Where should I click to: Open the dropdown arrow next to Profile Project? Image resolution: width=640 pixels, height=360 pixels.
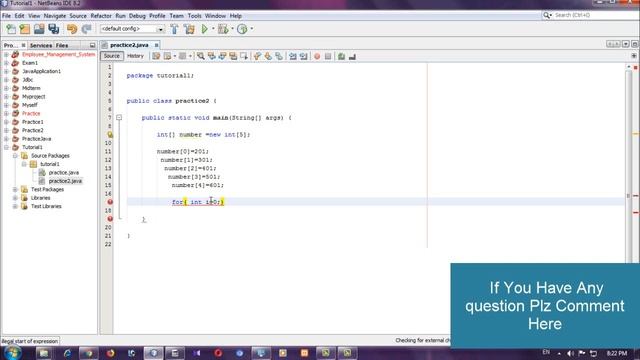[x=251, y=29]
